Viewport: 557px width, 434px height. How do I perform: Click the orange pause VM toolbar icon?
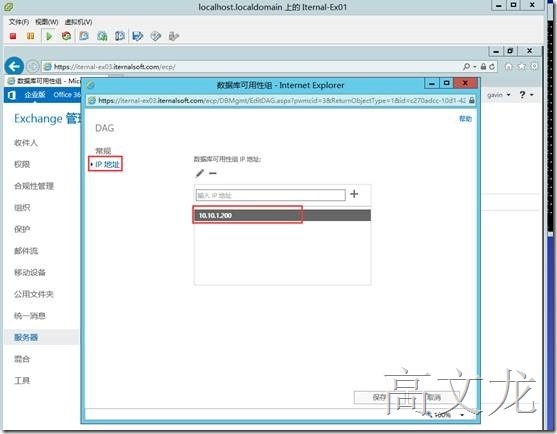click(31, 36)
